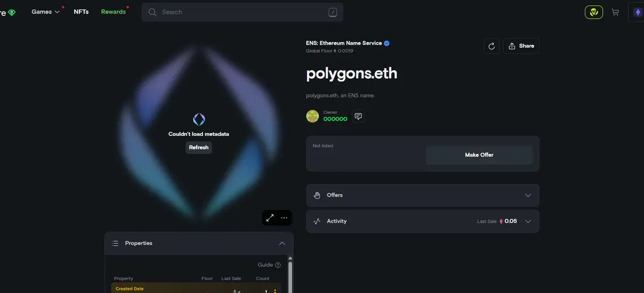Click the scrollbar up arrow in Properties

291,258
